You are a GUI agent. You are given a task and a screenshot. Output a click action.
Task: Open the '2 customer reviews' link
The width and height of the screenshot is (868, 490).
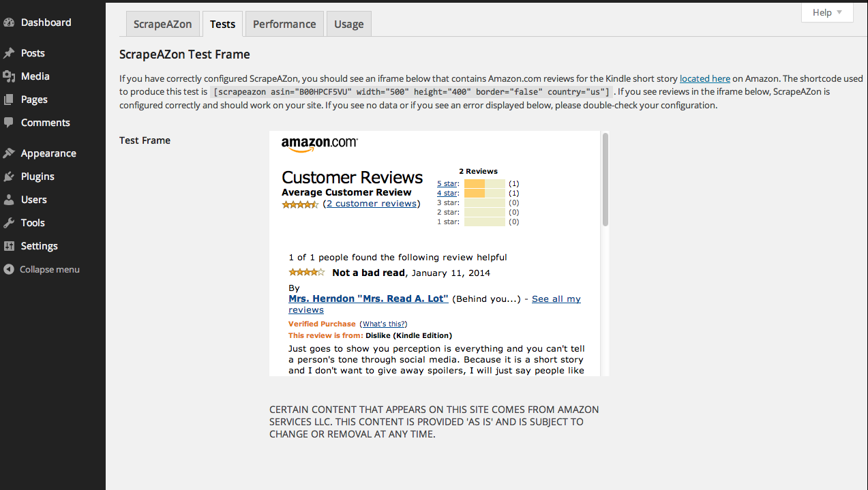[x=372, y=203]
